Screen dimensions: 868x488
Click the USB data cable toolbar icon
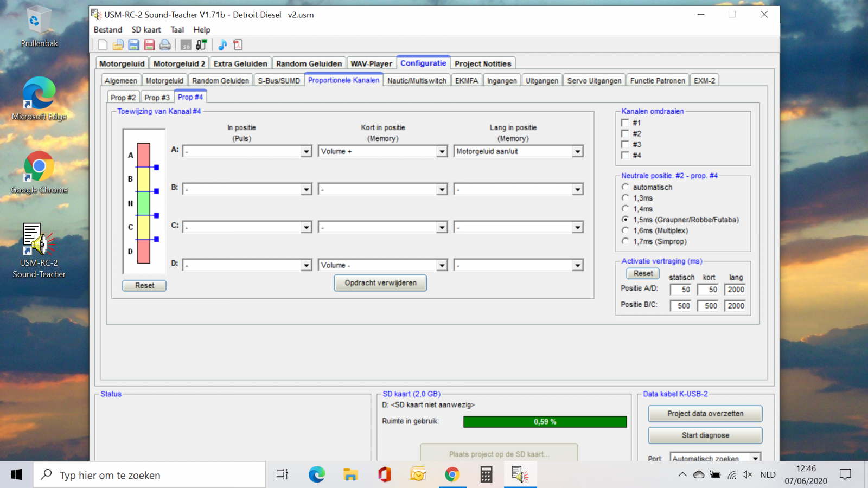coord(201,45)
